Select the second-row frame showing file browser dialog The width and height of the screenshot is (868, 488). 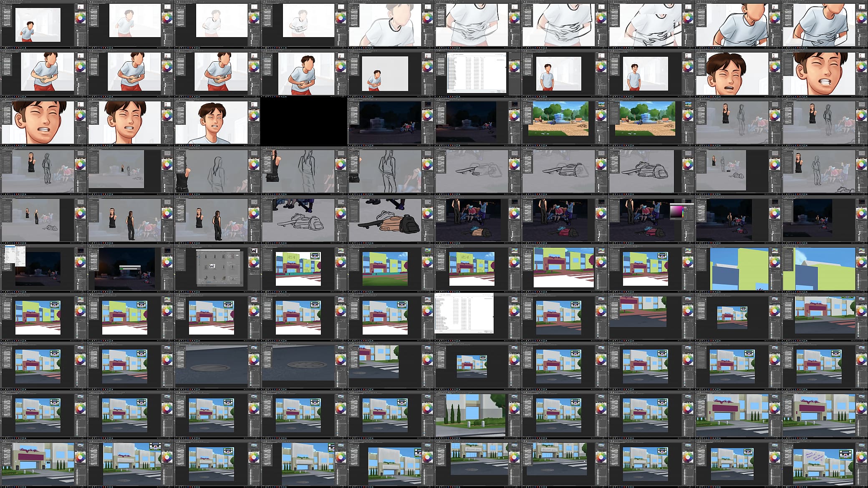(x=477, y=73)
